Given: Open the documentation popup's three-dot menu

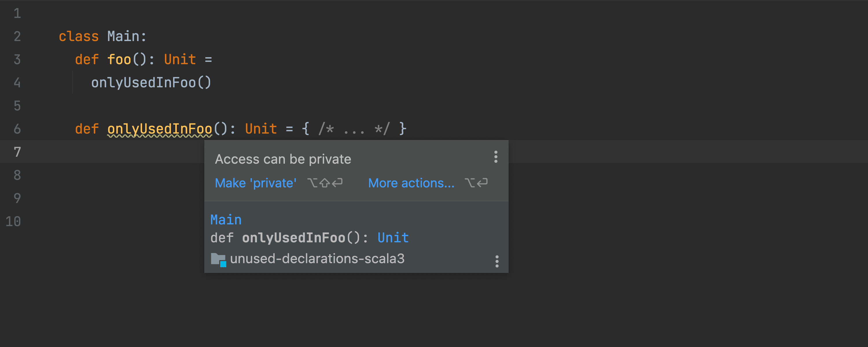Looking at the screenshot, I should [497, 261].
